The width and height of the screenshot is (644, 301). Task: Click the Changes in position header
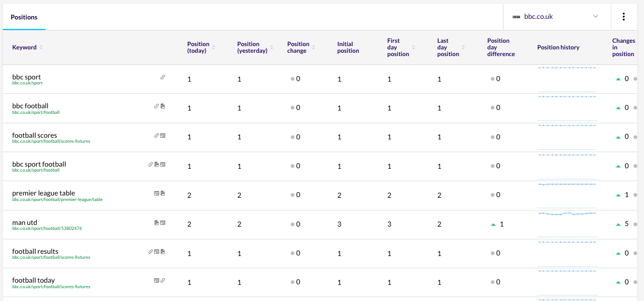[x=623, y=47]
